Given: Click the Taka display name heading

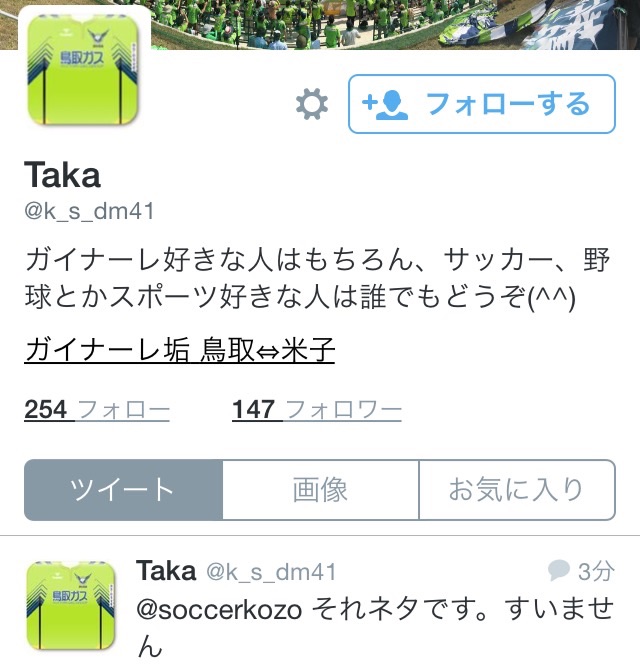Looking at the screenshot, I should pos(62,175).
